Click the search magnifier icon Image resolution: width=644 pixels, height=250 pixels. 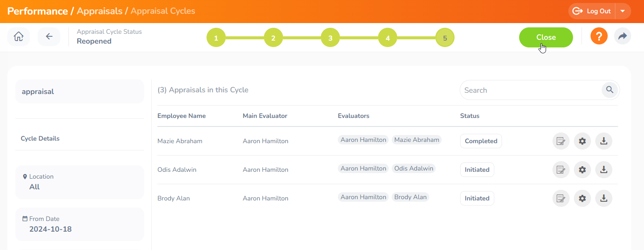pos(610,90)
